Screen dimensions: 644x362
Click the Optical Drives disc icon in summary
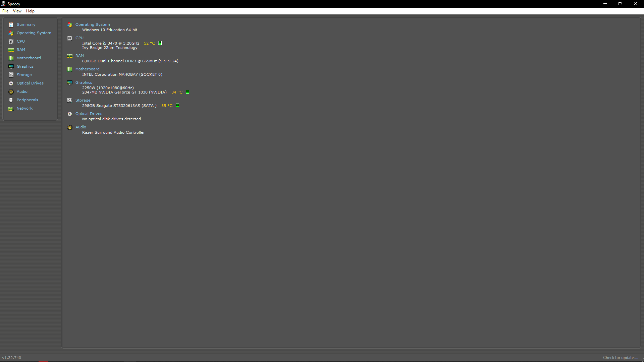[70, 114]
